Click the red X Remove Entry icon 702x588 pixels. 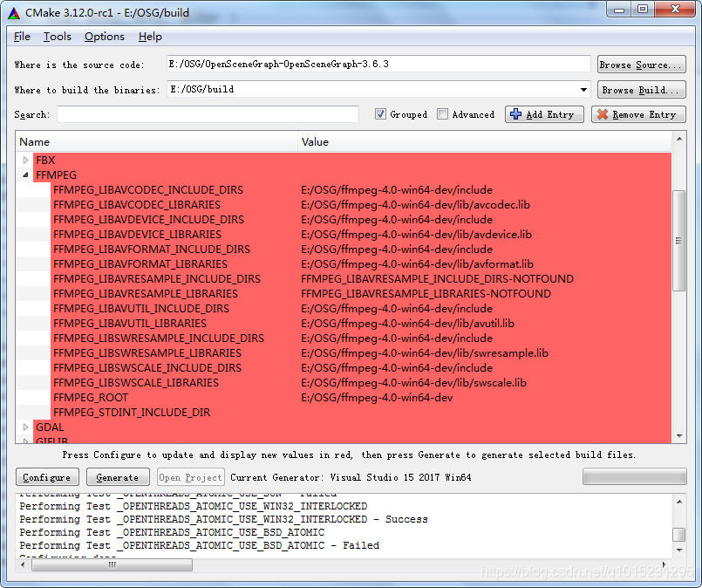point(603,114)
